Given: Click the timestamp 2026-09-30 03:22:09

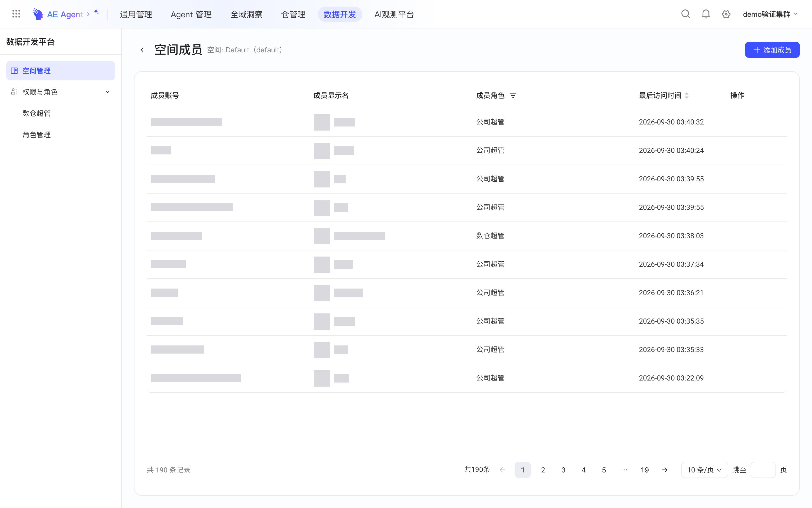Looking at the screenshot, I should point(671,378).
